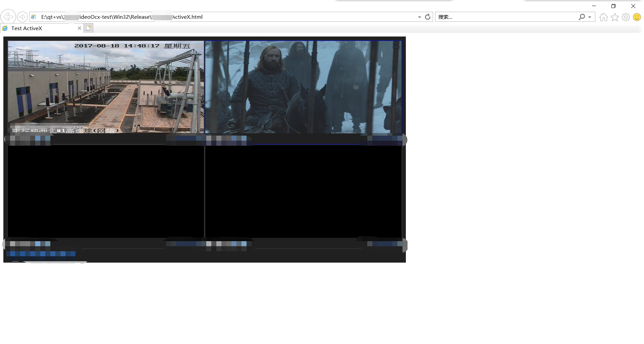Click the smiley feedback icon
Image resolution: width=644 pixels, height=344 pixels.
click(x=637, y=17)
